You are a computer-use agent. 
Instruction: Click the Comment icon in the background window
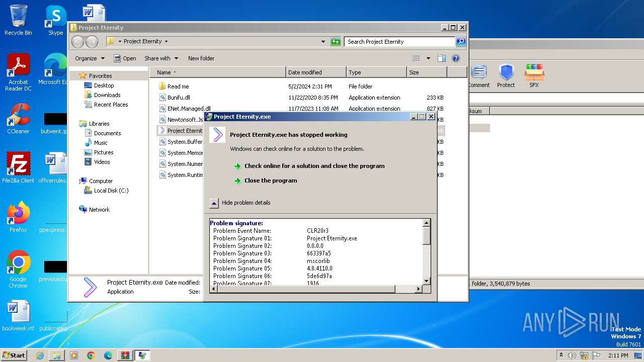(x=478, y=75)
